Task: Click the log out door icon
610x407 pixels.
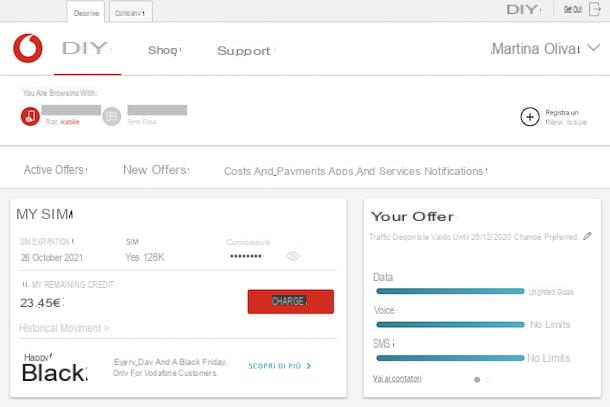Action: pos(595,9)
